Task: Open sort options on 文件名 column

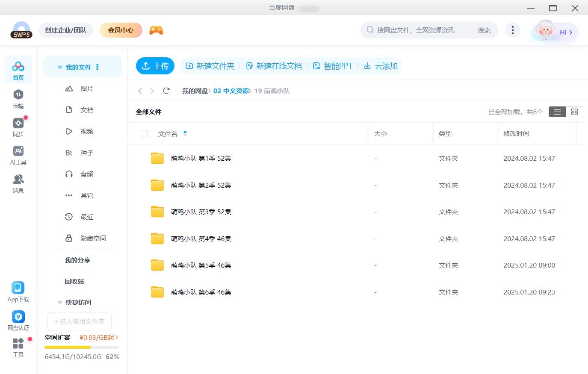Action: [185, 133]
